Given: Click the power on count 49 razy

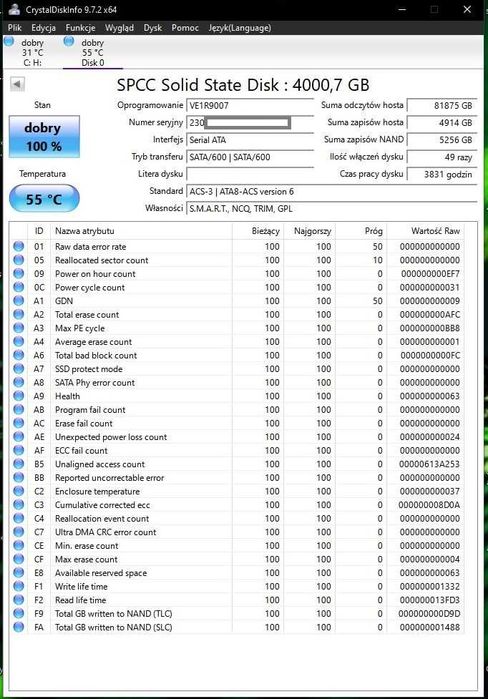Looking at the screenshot, I should pos(442,157).
